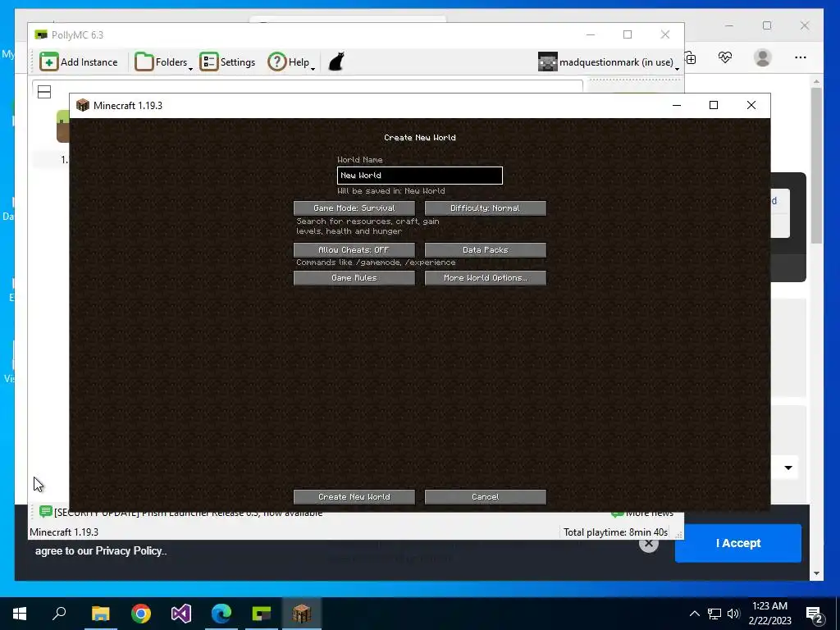This screenshot has width=840, height=630.
Task: Click the Total playtime status text
Action: pyautogui.click(x=615, y=532)
